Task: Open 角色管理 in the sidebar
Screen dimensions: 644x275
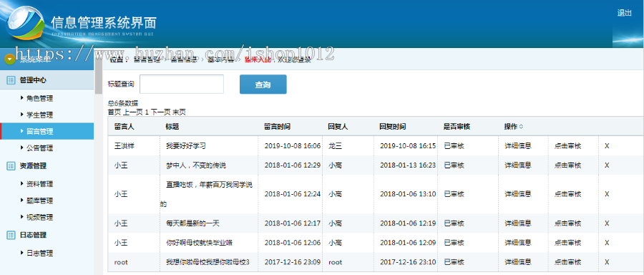Action: tap(39, 98)
